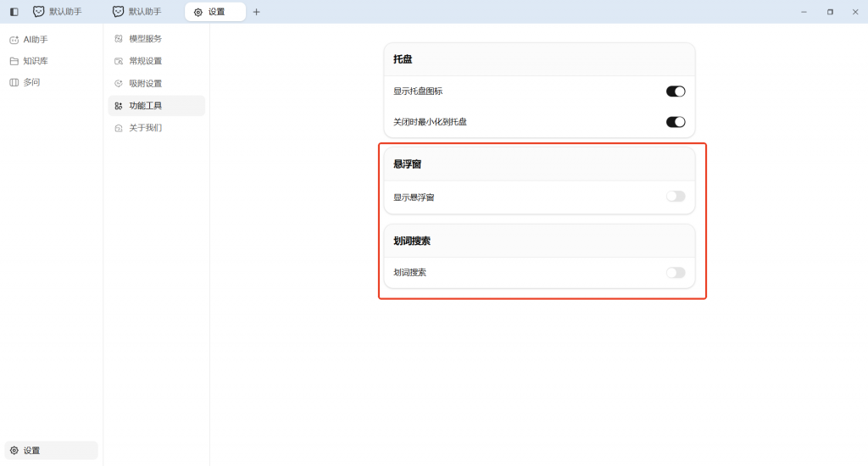The image size is (868, 466).
Task: Click the 关闭时最小化到托盘 label
Action: [x=430, y=122]
